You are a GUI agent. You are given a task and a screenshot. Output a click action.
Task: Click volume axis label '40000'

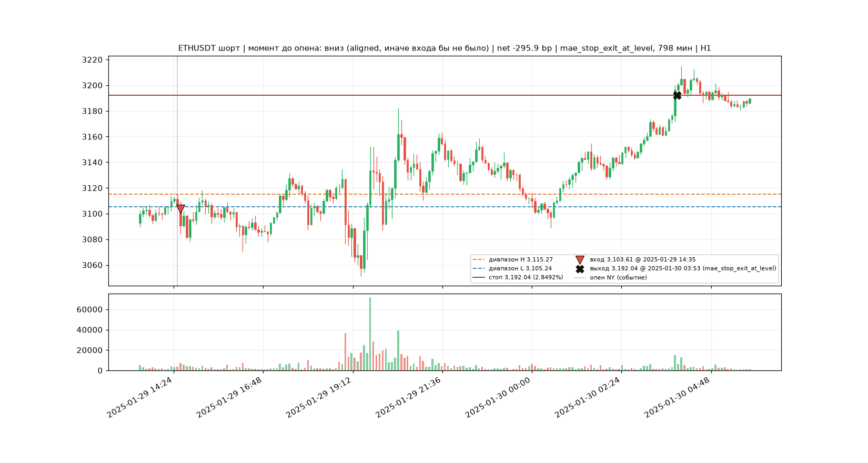click(89, 330)
